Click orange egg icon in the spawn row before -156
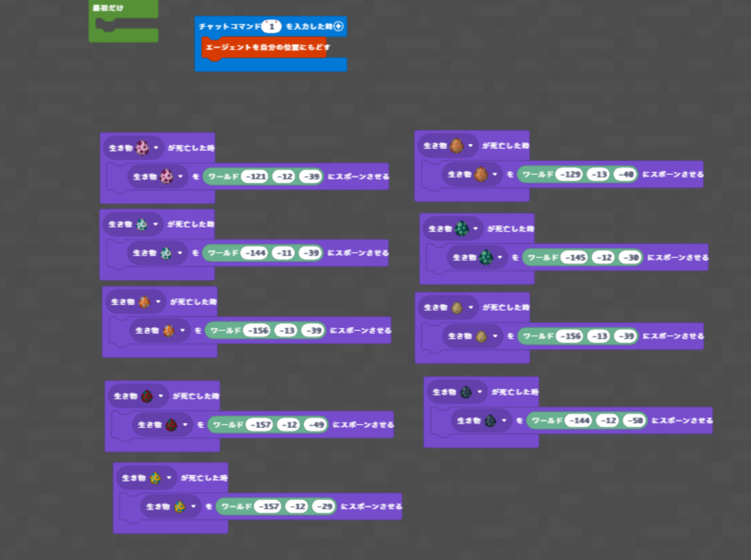This screenshot has width=751, height=560. (169, 331)
